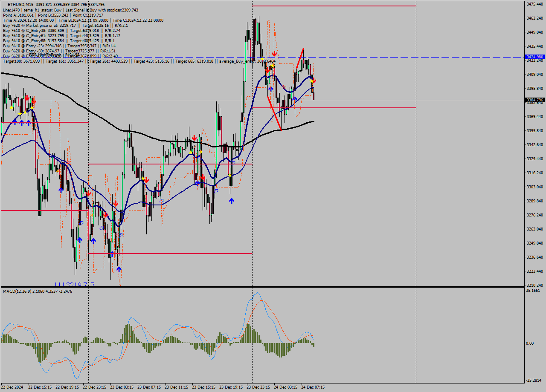Click the 3449.040 price axis label
This screenshot has height=392, width=546.
[x=535, y=32]
